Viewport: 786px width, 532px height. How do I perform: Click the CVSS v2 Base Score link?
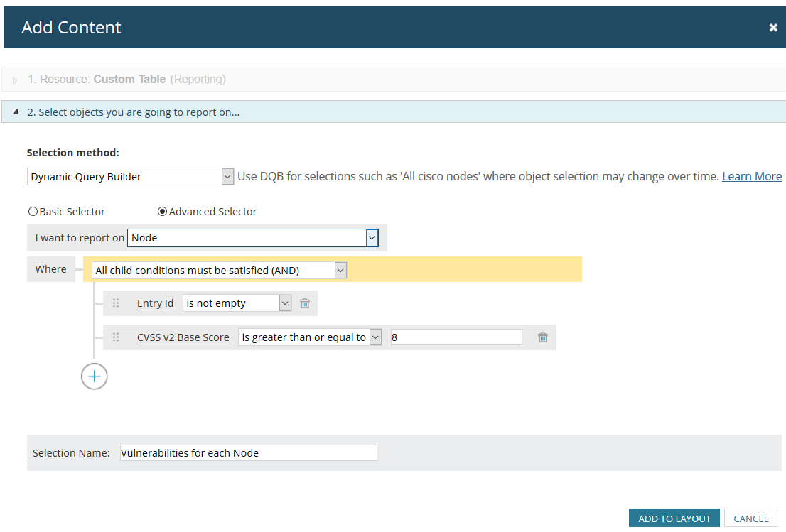tap(183, 337)
